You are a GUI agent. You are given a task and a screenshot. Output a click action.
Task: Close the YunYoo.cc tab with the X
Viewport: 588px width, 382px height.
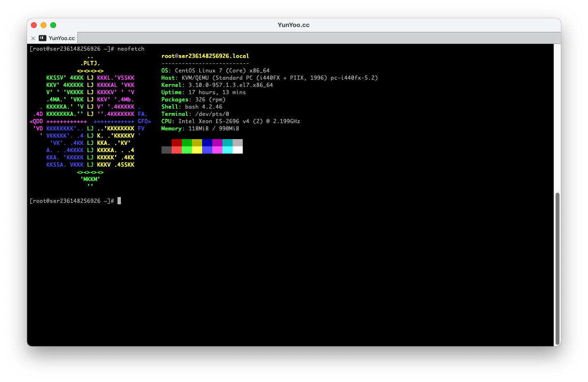(x=33, y=38)
